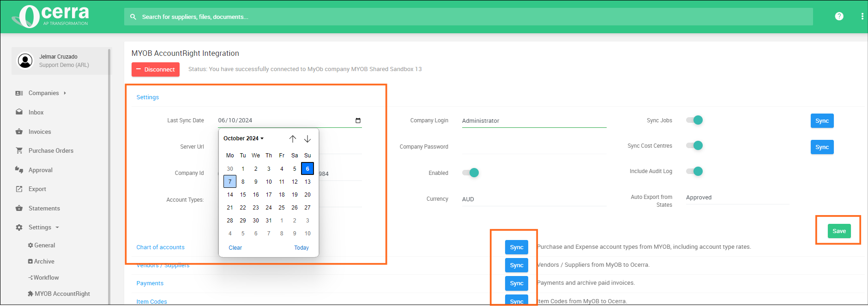
Task: Click the green Save button
Action: (839, 231)
